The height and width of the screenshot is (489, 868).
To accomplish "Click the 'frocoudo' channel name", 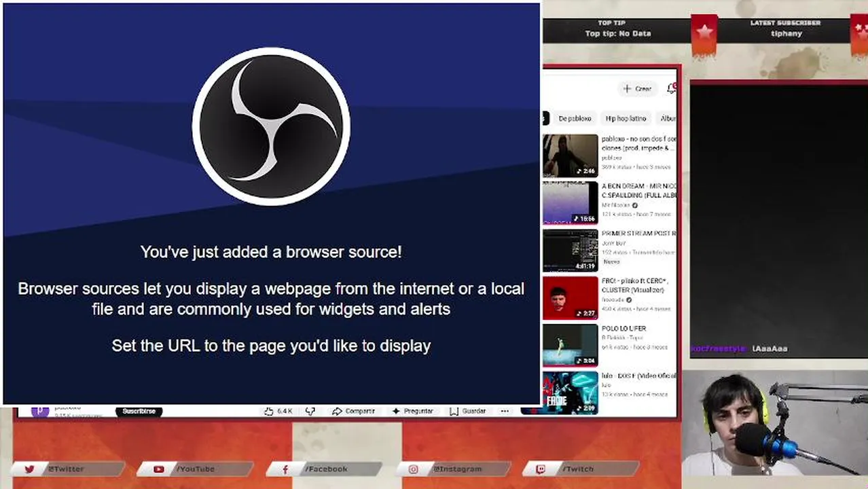I will [613, 300].
